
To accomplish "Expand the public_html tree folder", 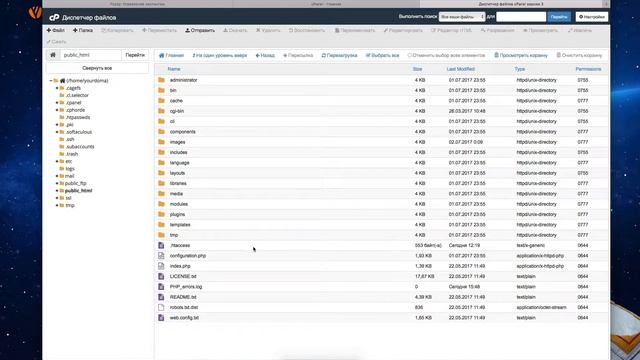I will point(57,191).
